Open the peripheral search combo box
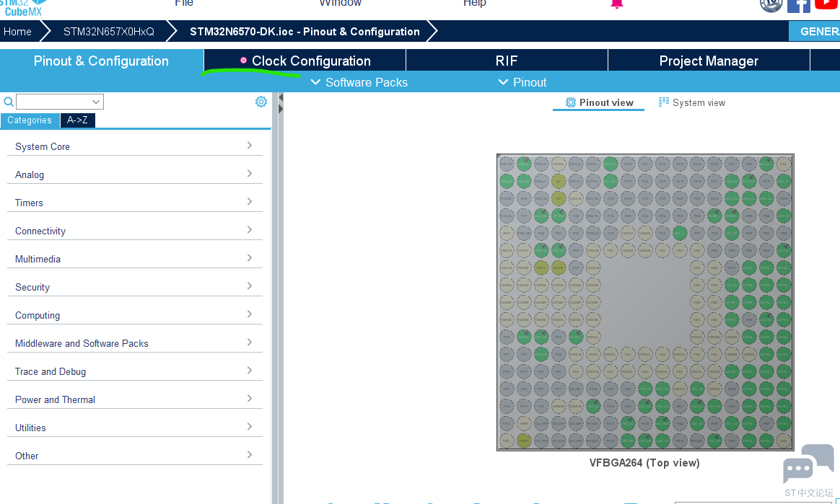840x504 pixels. [59, 102]
